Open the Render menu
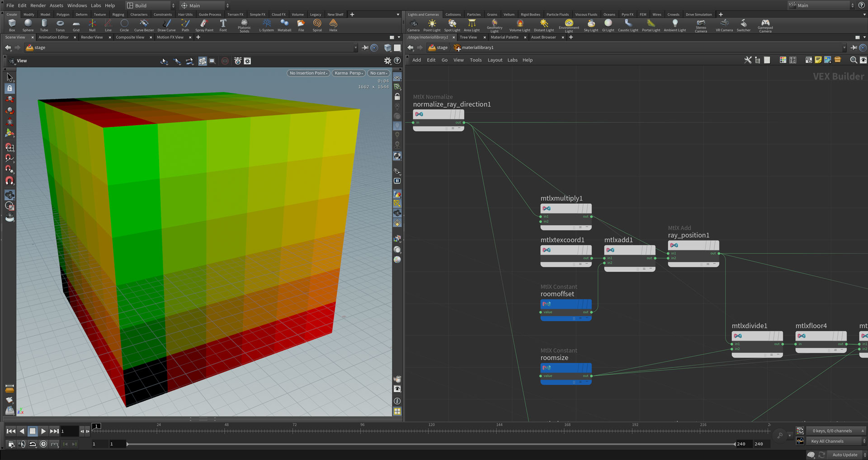Screen dimensions: 868x460 [38, 5]
